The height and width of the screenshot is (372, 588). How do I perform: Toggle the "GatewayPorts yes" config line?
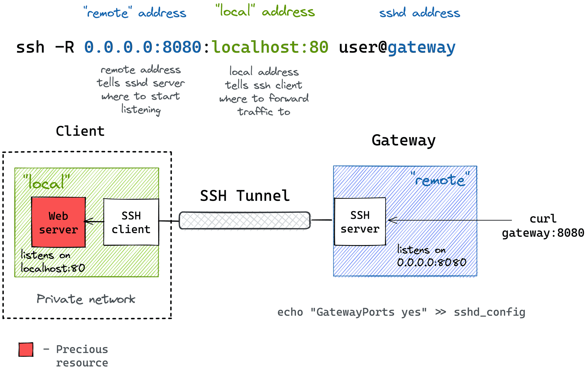click(401, 312)
